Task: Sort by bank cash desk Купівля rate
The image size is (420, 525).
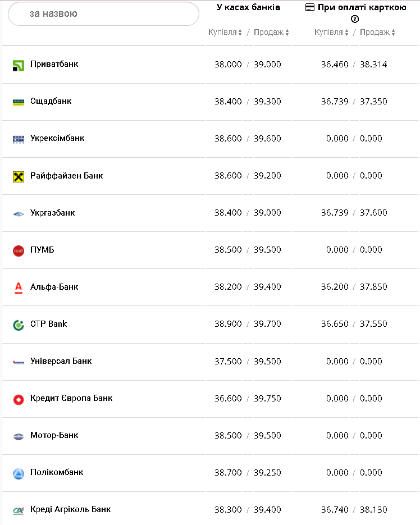Action: [x=225, y=33]
